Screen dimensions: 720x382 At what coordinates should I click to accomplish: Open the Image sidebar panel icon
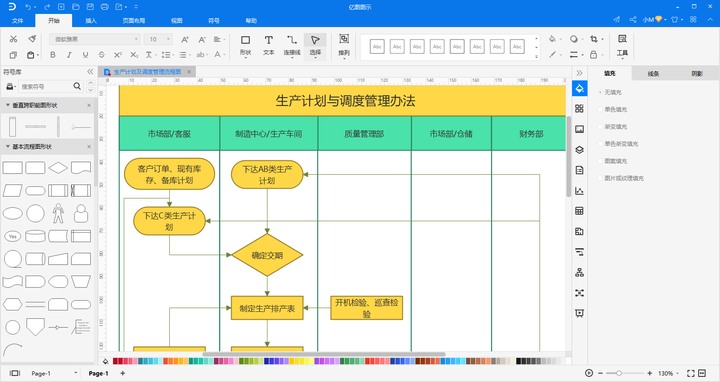(579, 129)
